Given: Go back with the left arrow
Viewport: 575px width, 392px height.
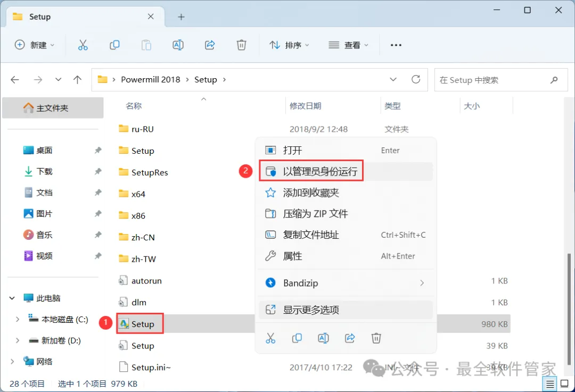Looking at the screenshot, I should point(15,79).
